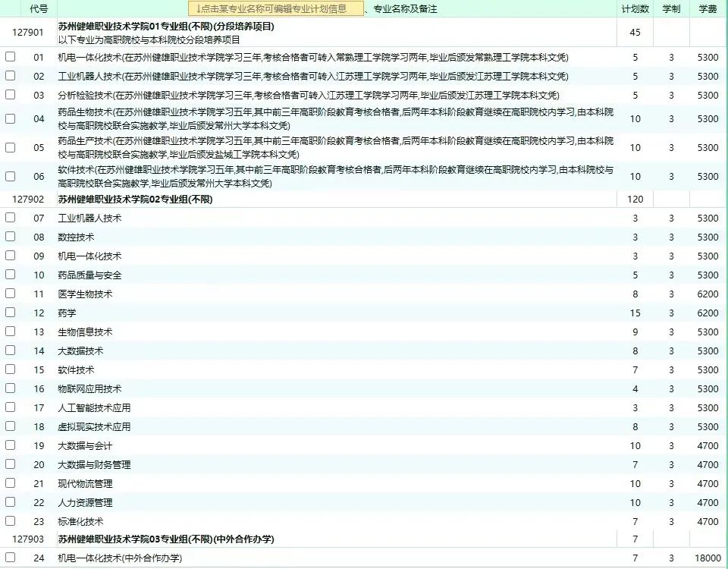This screenshot has height=569, width=728.
Task: Click the 学费 column header
Action: (x=708, y=9)
